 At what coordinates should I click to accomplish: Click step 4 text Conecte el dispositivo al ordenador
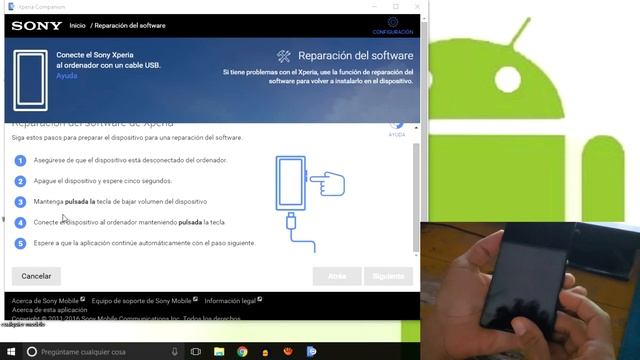(x=129, y=222)
